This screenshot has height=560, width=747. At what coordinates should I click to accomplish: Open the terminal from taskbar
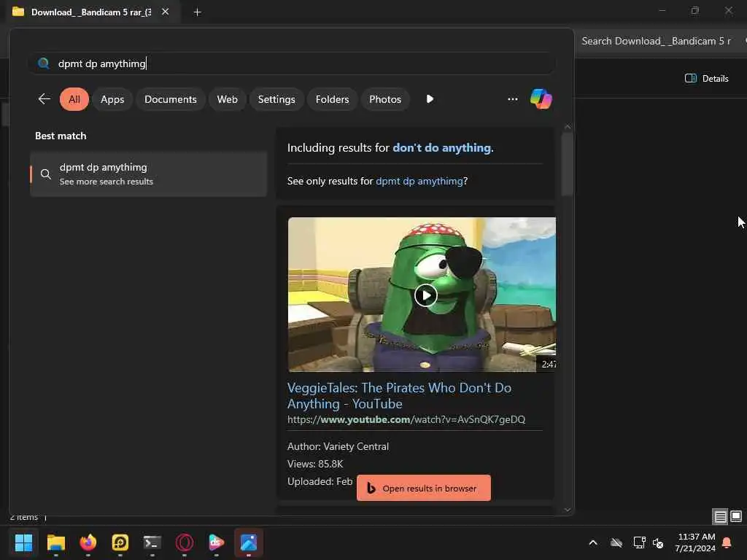tap(152, 542)
